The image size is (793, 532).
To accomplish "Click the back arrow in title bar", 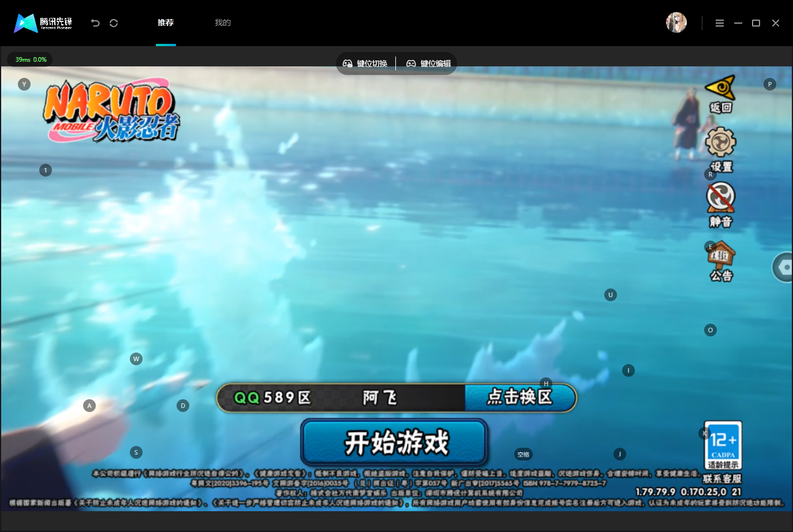I will point(95,23).
